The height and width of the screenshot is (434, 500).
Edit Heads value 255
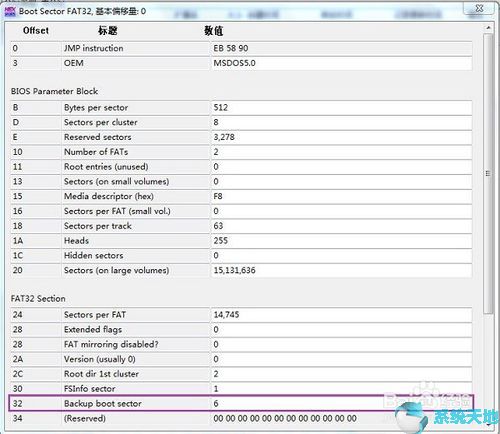coord(342,241)
